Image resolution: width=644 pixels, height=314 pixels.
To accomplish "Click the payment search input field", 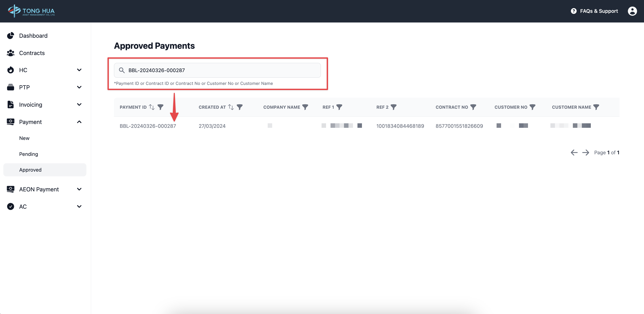I will (x=220, y=70).
